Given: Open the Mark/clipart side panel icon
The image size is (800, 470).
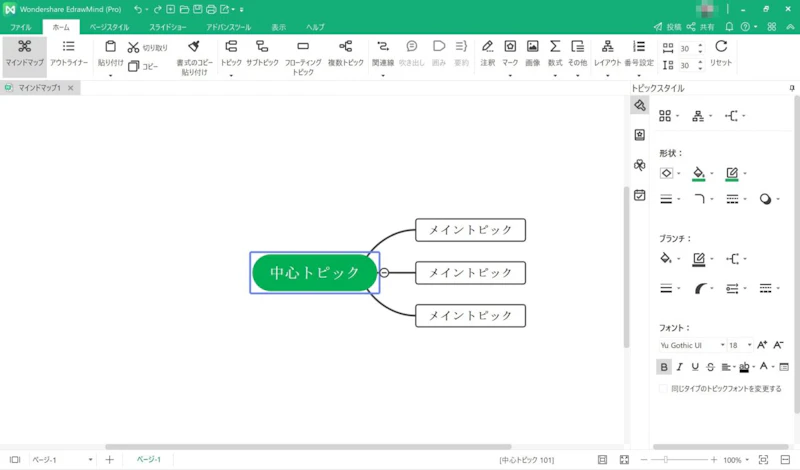Looking at the screenshot, I should point(640,135).
